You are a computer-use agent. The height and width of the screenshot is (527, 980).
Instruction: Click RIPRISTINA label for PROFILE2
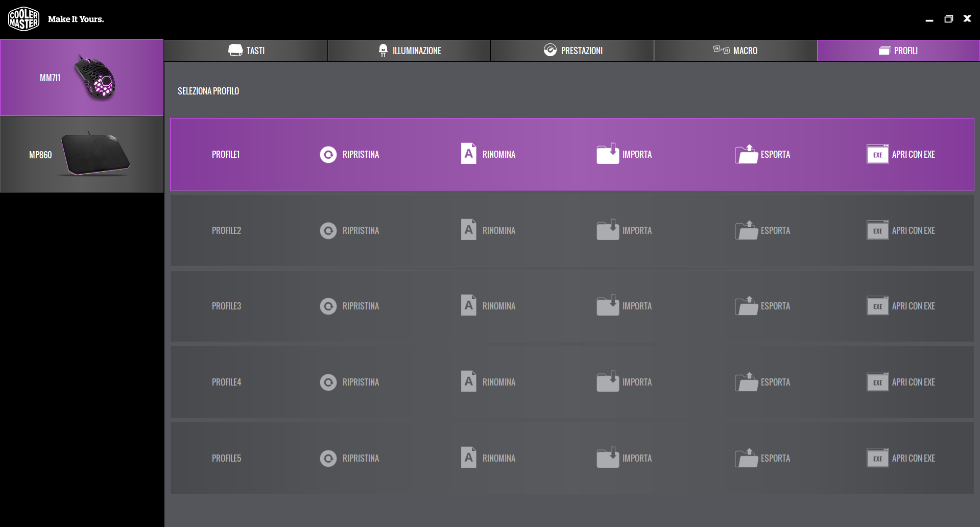coord(361,230)
